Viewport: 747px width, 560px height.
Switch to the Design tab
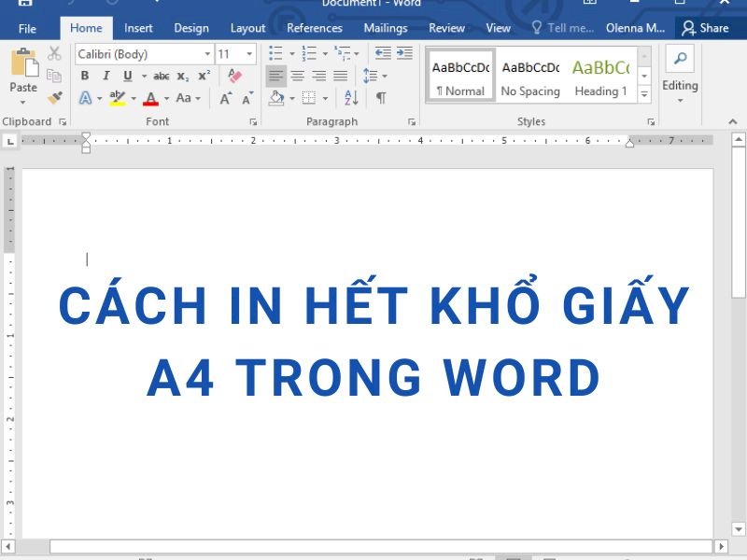pos(191,28)
